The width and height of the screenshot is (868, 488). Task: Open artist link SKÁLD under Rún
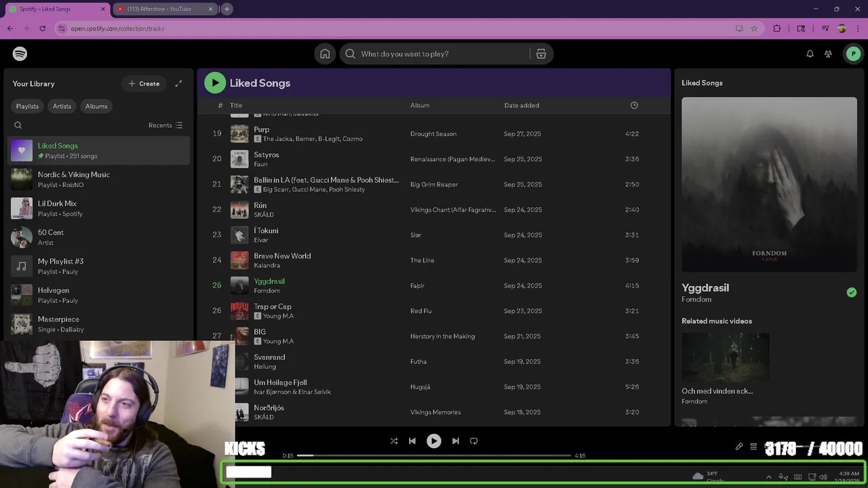tap(264, 215)
